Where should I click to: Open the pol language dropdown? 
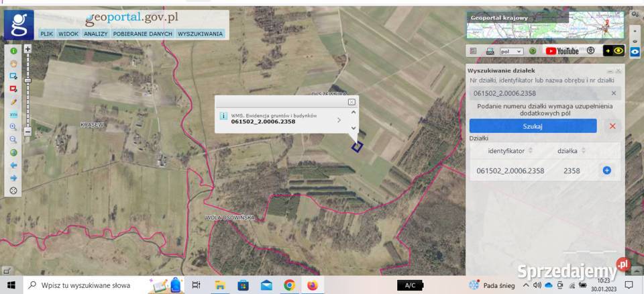coord(511,52)
